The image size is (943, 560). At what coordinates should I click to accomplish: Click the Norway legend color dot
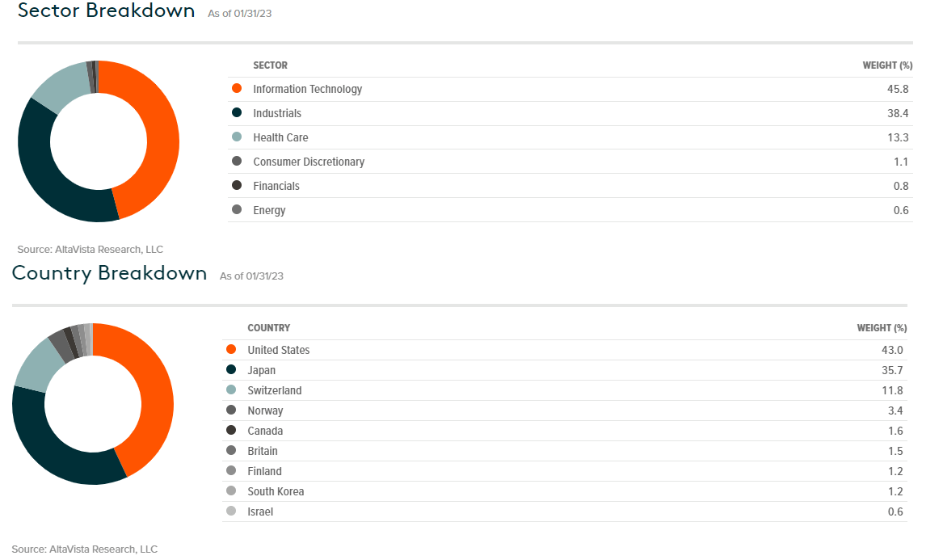coord(231,411)
